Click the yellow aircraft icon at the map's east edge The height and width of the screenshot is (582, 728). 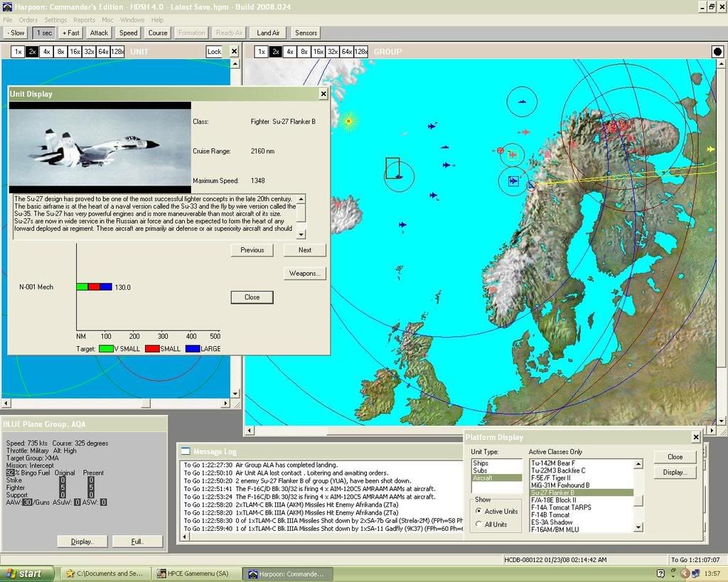click(710, 149)
